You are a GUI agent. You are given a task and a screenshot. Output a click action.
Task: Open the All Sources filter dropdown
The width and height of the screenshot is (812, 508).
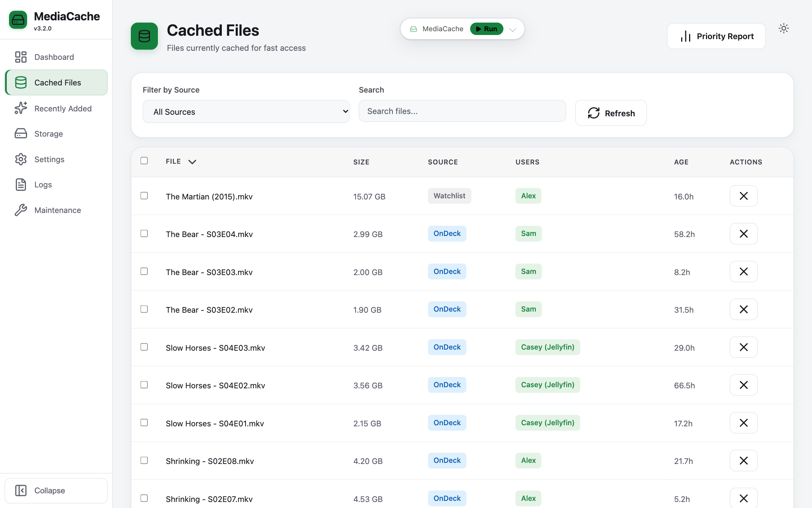(246, 111)
